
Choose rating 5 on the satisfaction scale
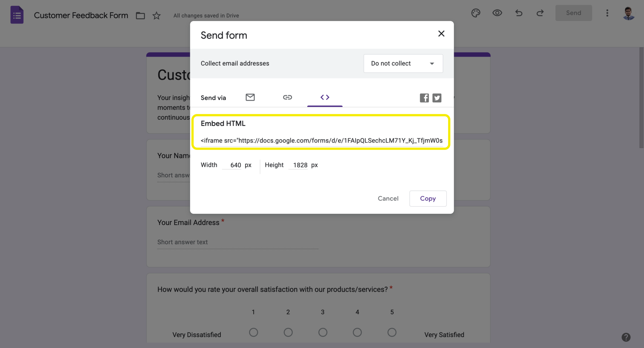coord(391,332)
